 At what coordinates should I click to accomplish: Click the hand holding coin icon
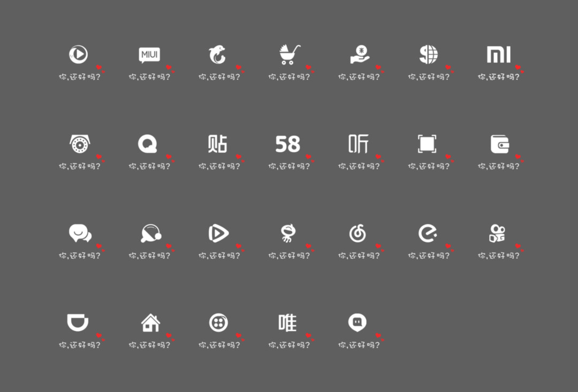tap(360, 54)
